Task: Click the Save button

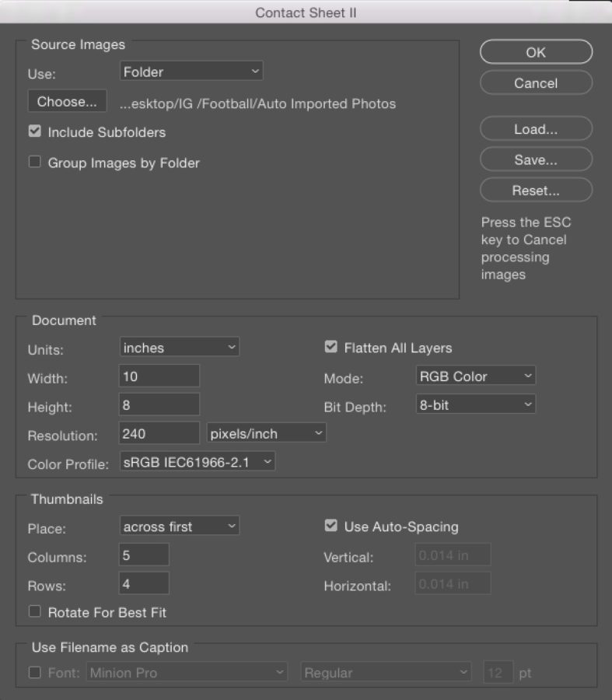Action: [x=535, y=159]
